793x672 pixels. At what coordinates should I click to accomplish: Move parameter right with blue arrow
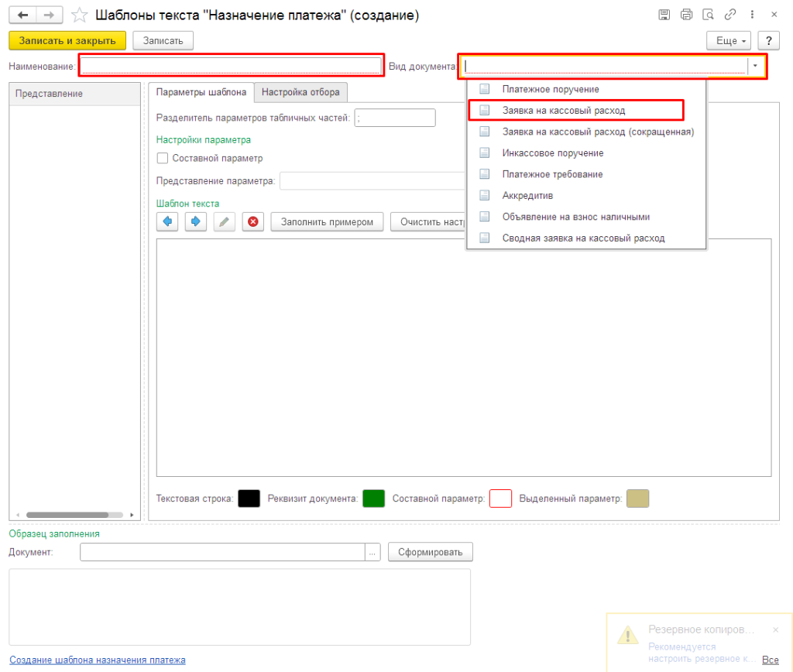pyautogui.click(x=195, y=222)
